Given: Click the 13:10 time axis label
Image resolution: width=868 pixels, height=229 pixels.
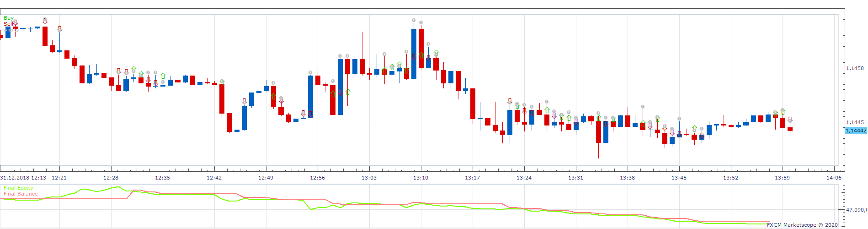Looking at the screenshot, I should [x=421, y=178].
